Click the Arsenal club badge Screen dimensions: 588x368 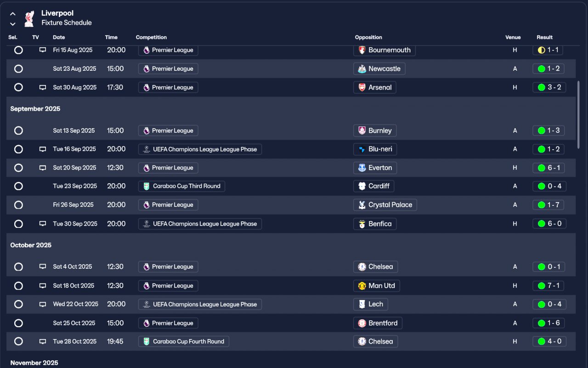pyautogui.click(x=362, y=87)
